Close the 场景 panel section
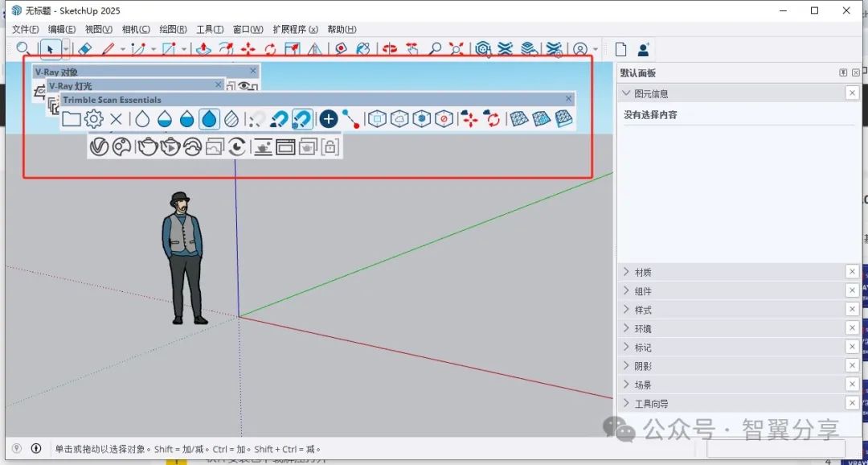Screen dimensions: 868x465 pos(853,384)
